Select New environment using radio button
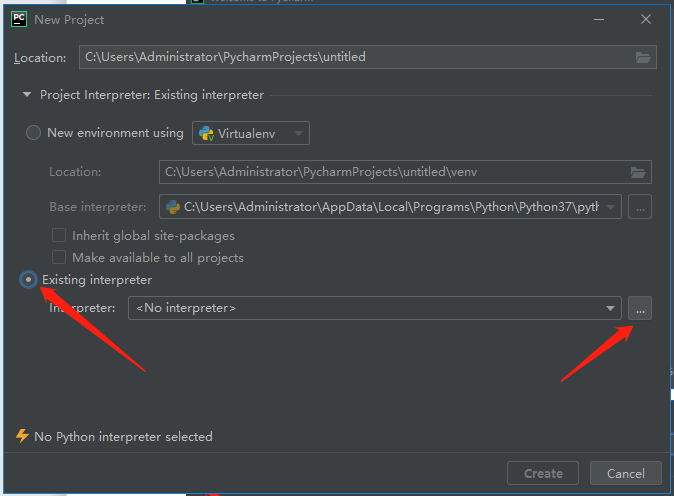The width and height of the screenshot is (674, 496). tap(34, 133)
